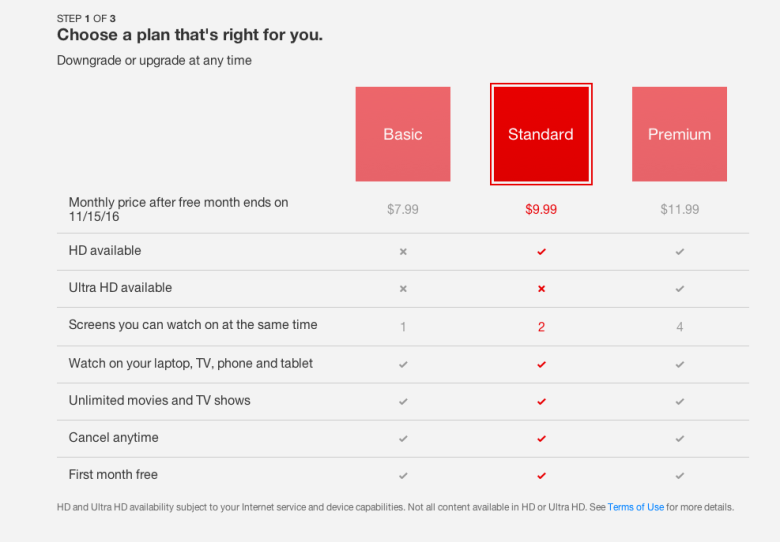The image size is (780, 542).
Task: Open the Terms of Use link
Action: click(x=635, y=507)
